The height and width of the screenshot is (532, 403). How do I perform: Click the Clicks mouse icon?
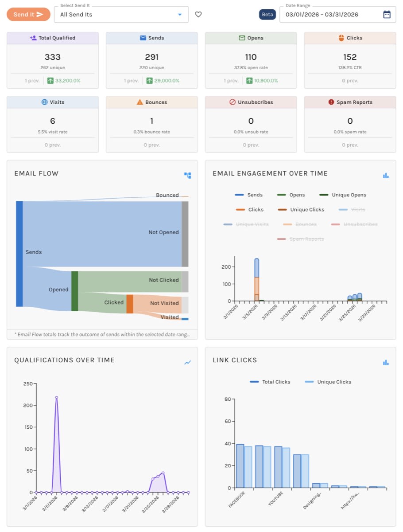point(341,38)
